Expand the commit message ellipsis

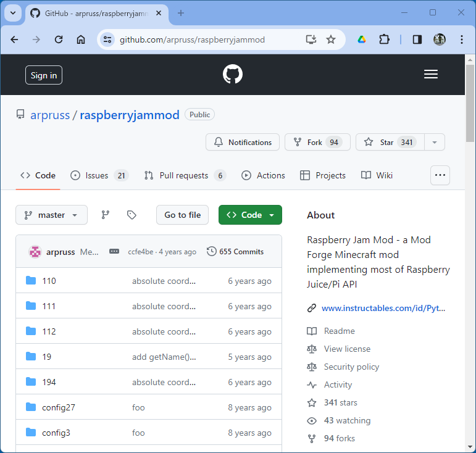pyautogui.click(x=114, y=252)
